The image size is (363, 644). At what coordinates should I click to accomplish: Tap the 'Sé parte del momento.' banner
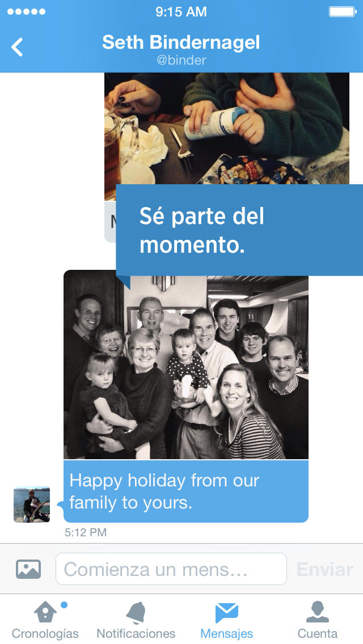[x=239, y=230]
